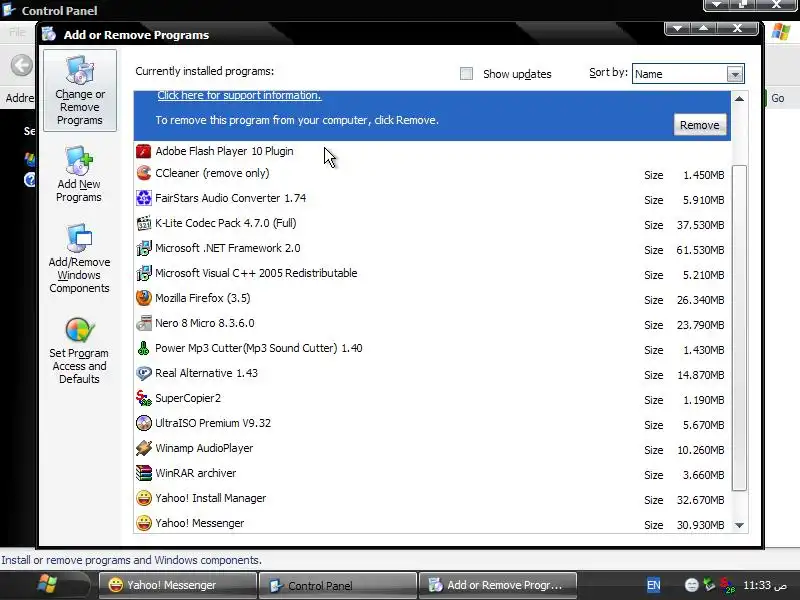Switch to Add or Remove Programs taskbar button
Image resolution: width=800 pixels, height=600 pixels.
click(x=498, y=585)
